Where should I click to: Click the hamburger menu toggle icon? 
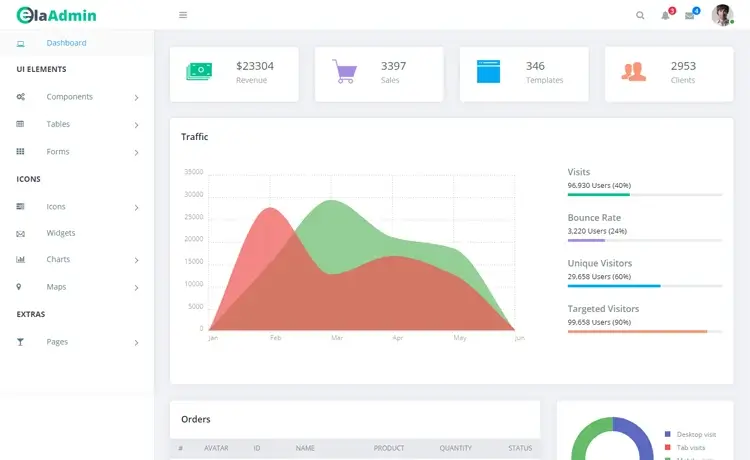183,15
